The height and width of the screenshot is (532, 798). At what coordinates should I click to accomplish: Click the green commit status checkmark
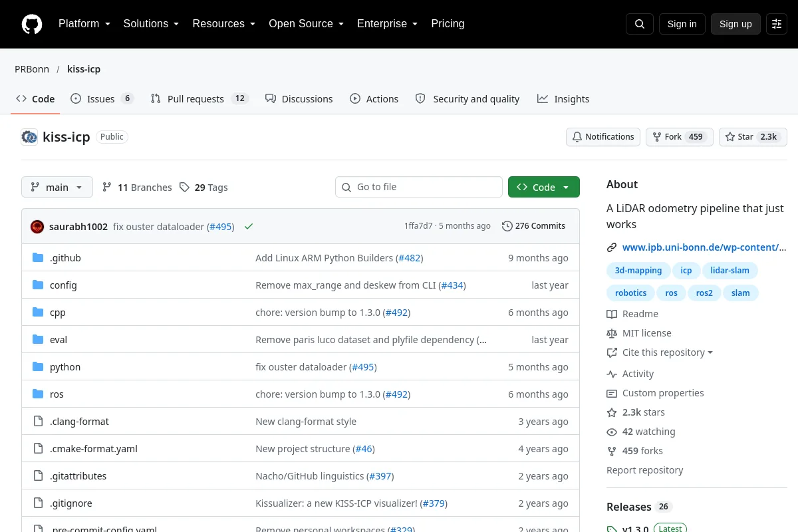click(249, 227)
